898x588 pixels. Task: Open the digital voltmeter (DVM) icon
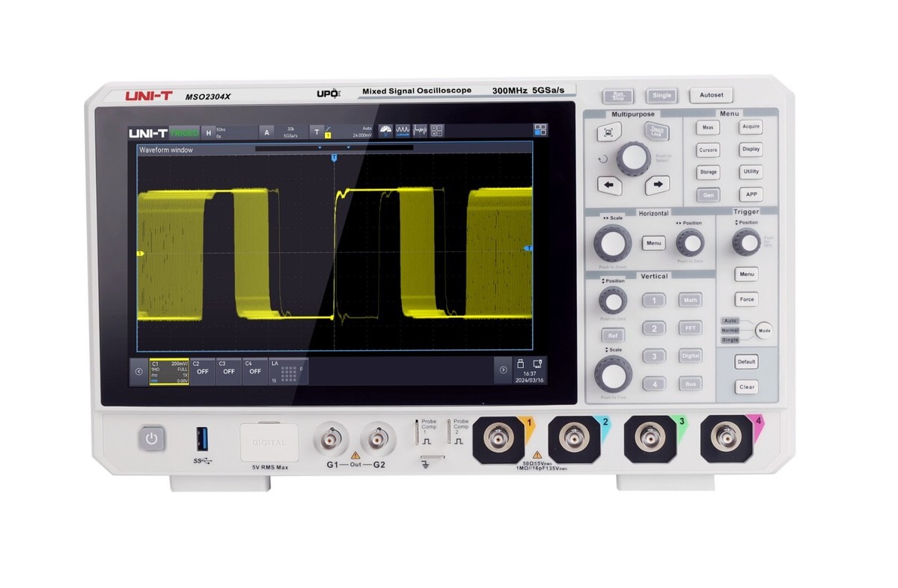point(385,130)
